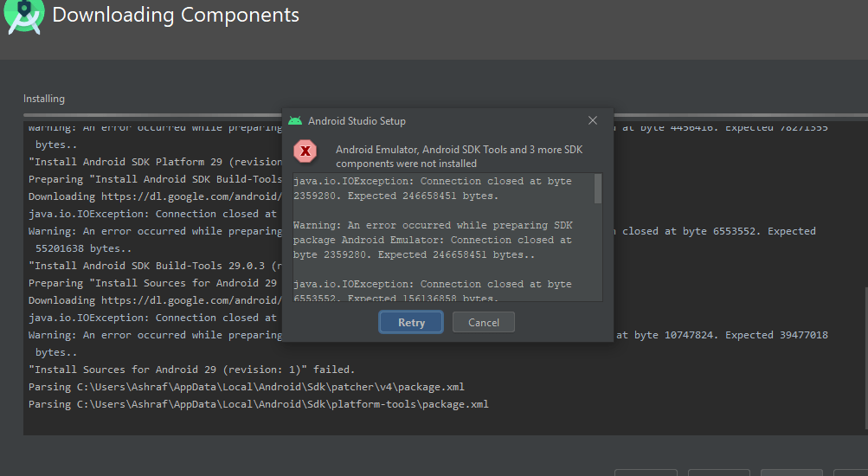Click log line 'Install Android SDK Platform 29 (revision'

click(155, 162)
